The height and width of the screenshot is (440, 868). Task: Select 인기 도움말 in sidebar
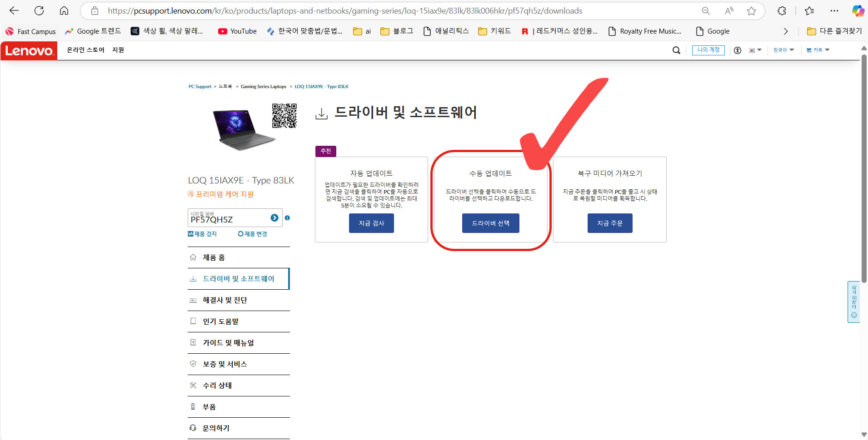click(x=239, y=321)
